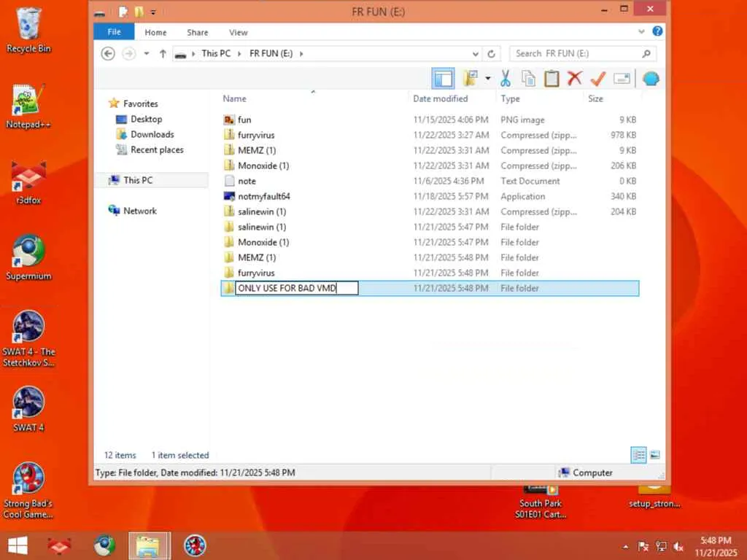Select Favorites in navigation pane

(140, 104)
